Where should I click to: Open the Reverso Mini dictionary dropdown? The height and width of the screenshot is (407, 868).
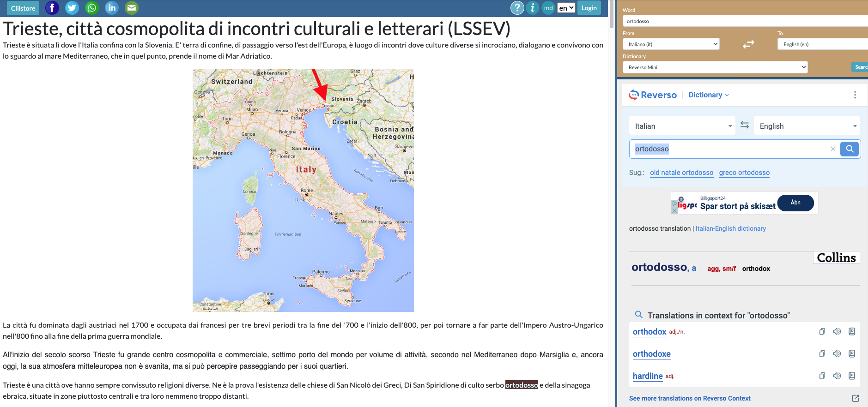tap(715, 67)
